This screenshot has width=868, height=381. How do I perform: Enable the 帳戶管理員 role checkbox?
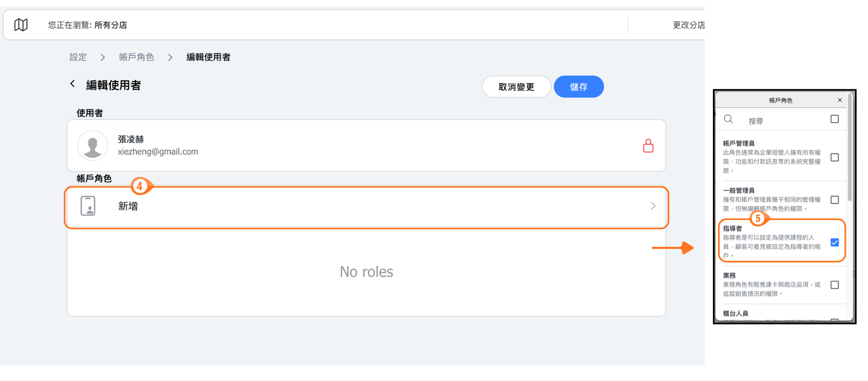(x=835, y=157)
